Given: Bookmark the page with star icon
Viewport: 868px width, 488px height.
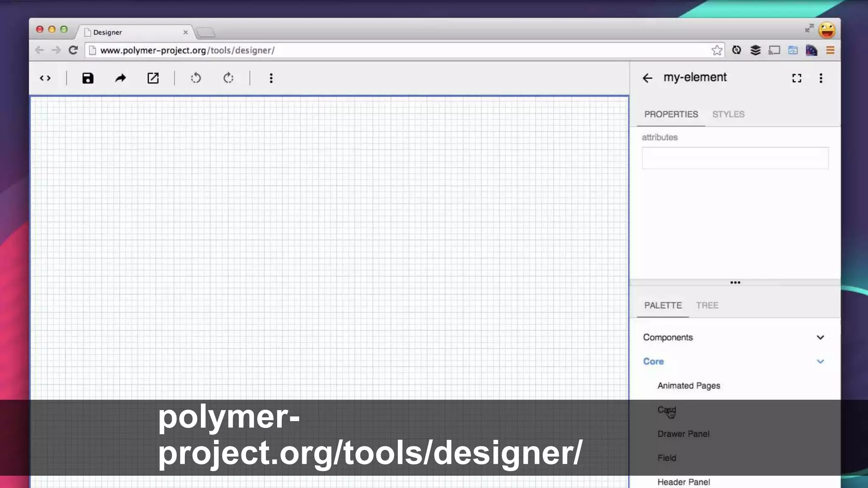Looking at the screenshot, I should 717,50.
